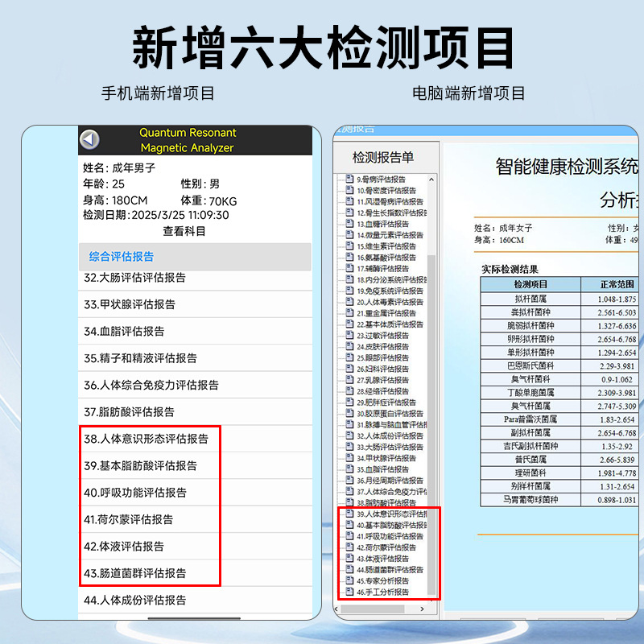Click document icon beside 35.血脂评估报告
Image resolution: width=644 pixels, height=644 pixels.
tap(349, 469)
